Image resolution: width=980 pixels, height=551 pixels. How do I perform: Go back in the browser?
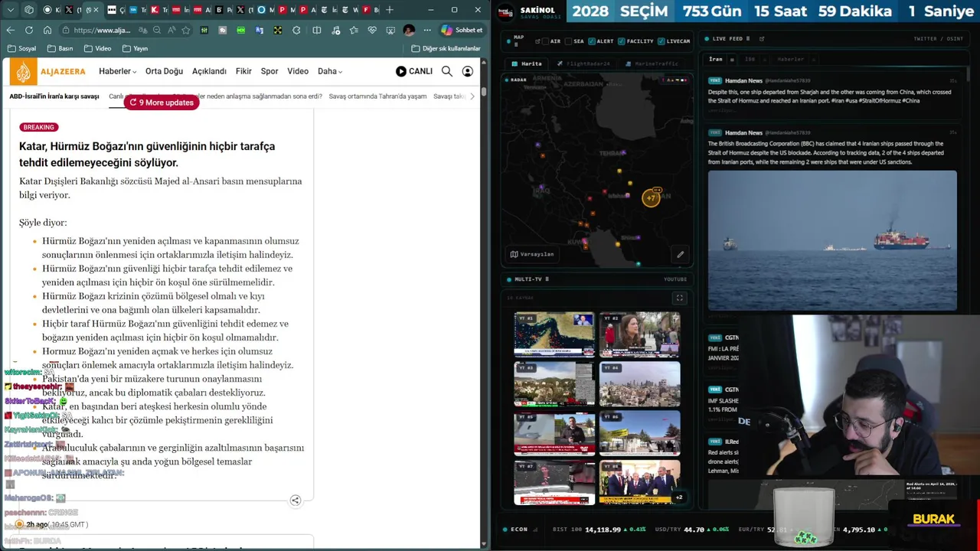(10, 30)
